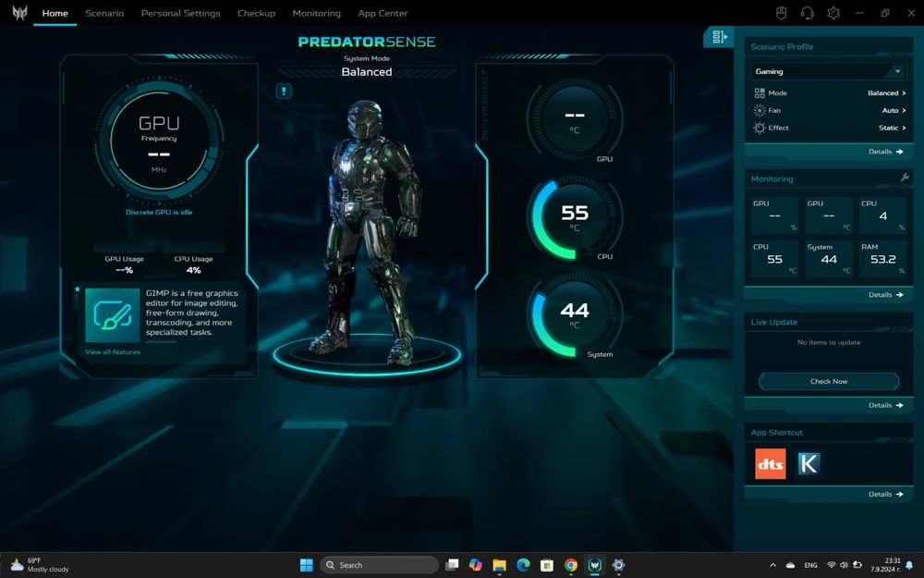The image size is (924, 578).
Task: Show hidden system tray icons
Action: click(772, 565)
